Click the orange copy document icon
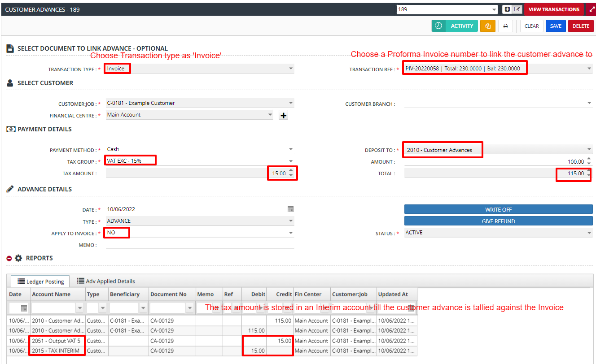Viewport: 596px width, 364px height. point(487,26)
